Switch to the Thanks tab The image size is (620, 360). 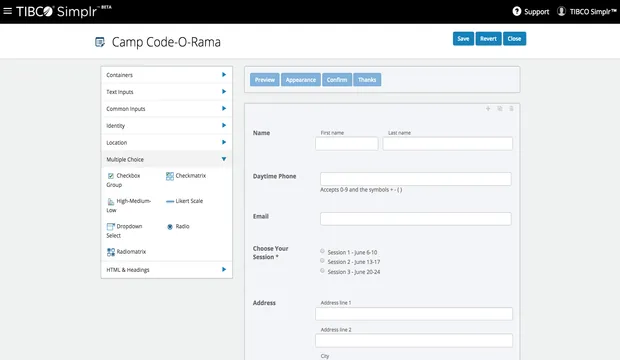click(x=367, y=80)
